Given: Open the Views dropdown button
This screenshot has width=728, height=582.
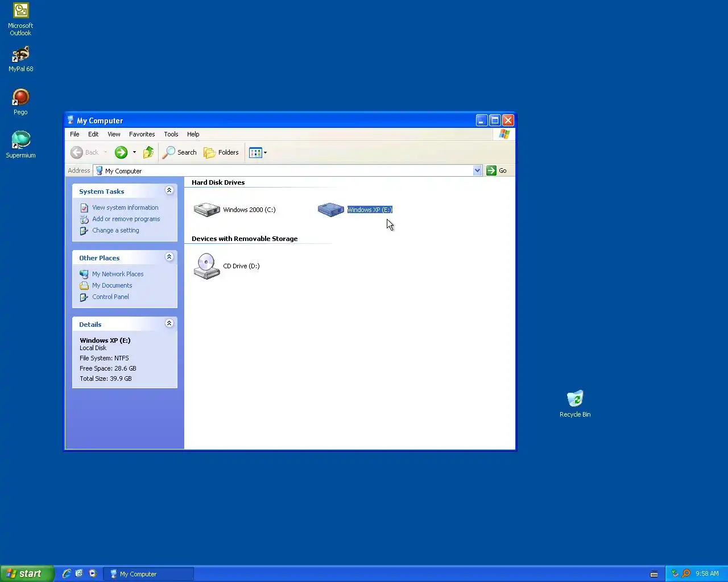Looking at the screenshot, I should tap(258, 152).
